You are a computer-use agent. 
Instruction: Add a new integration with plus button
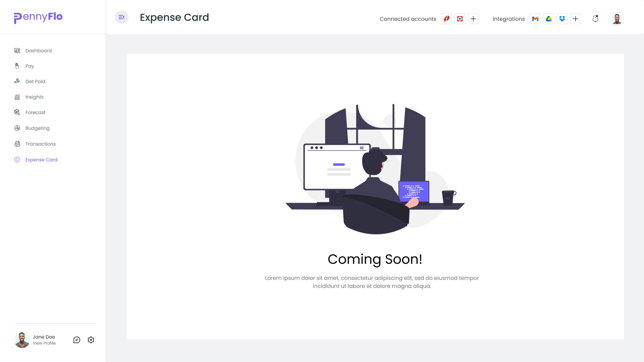click(x=576, y=19)
